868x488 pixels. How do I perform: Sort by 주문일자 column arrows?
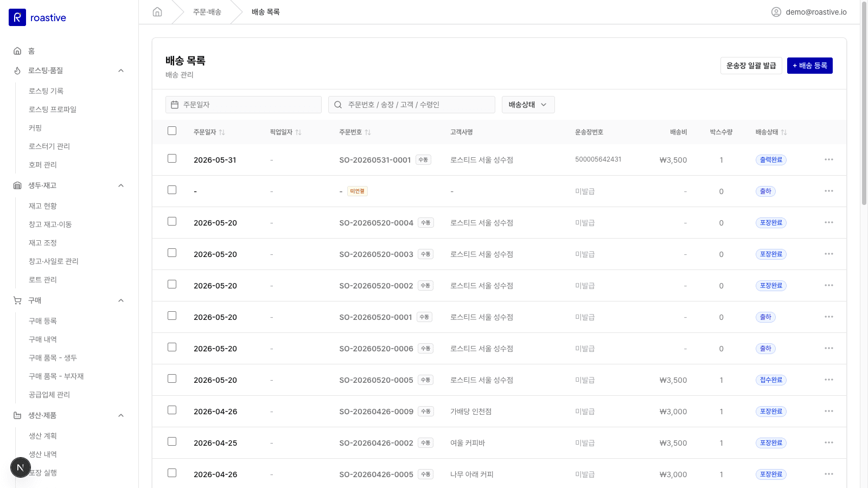click(222, 132)
